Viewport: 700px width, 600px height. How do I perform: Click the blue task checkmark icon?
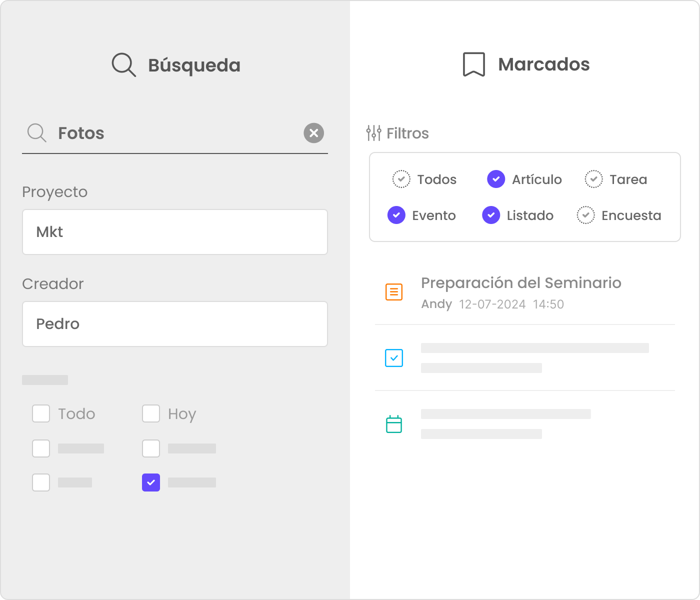pyautogui.click(x=394, y=358)
